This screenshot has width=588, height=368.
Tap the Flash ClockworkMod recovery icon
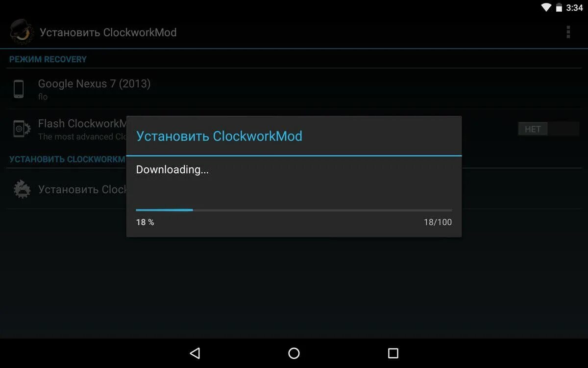(22, 129)
